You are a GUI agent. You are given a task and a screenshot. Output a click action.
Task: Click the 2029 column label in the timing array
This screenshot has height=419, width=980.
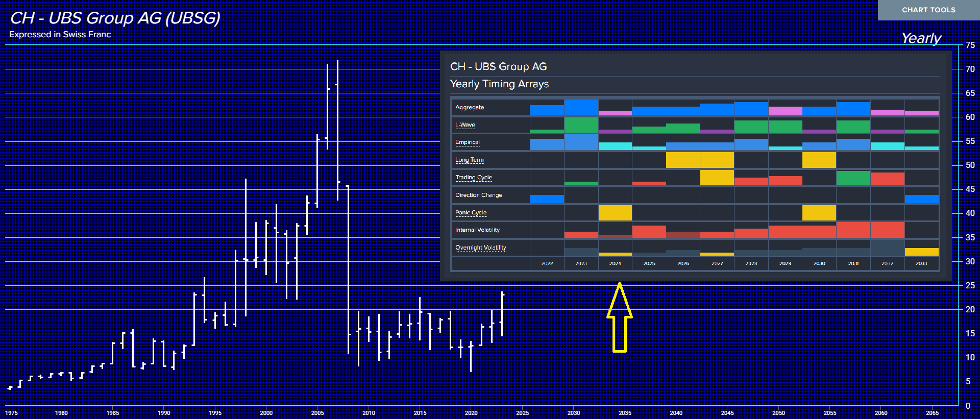pos(785,263)
